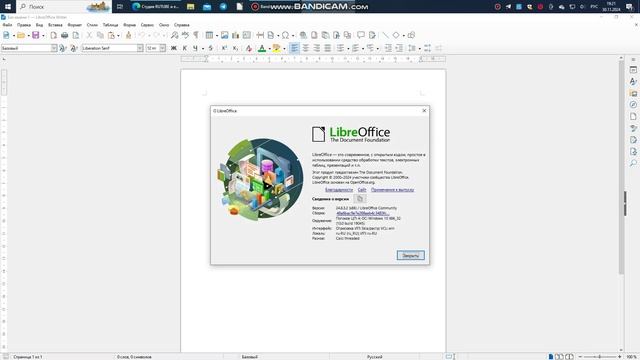This screenshot has height=360, width=640.
Task: Click the Insert Image icon
Action: click(224, 36)
